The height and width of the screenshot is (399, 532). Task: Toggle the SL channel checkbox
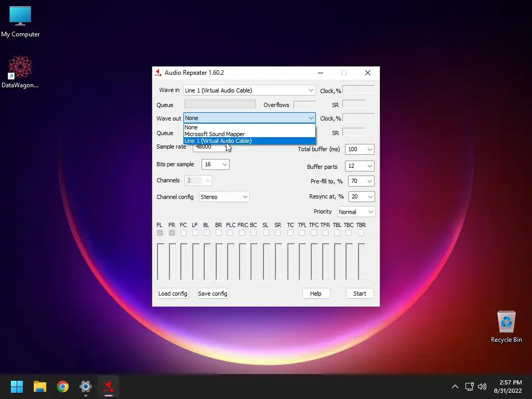coord(266,233)
